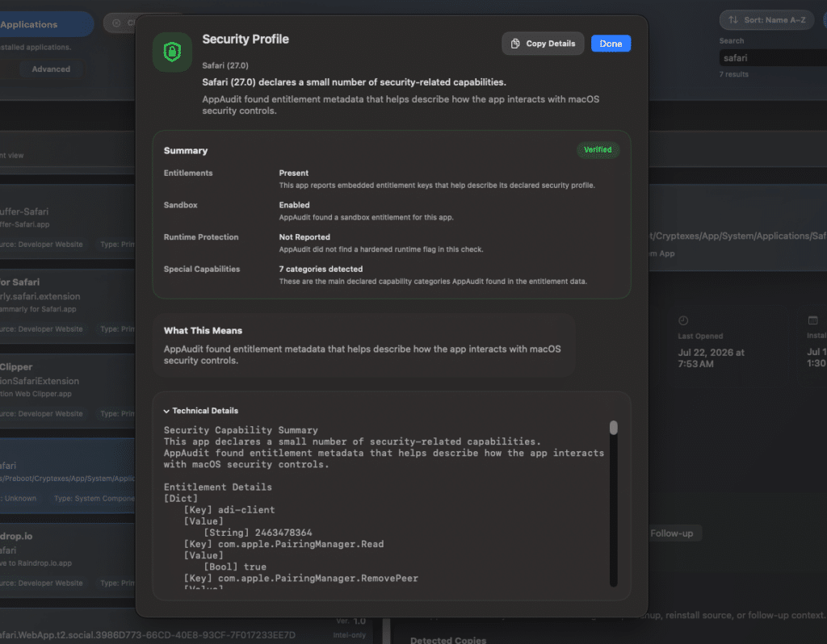The width and height of the screenshot is (827, 644).
Task: Click the Follow-up button in background
Action: click(671, 533)
